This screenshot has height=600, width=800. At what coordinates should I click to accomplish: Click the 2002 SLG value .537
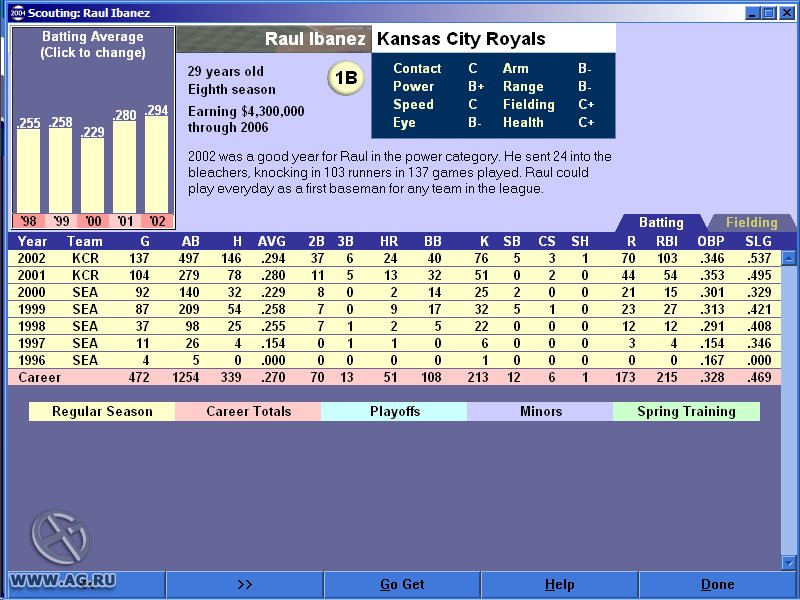coord(759,259)
